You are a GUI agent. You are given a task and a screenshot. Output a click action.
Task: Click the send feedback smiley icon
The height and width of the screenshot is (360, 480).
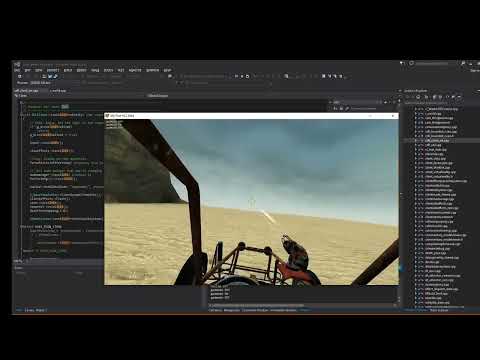[412, 63]
